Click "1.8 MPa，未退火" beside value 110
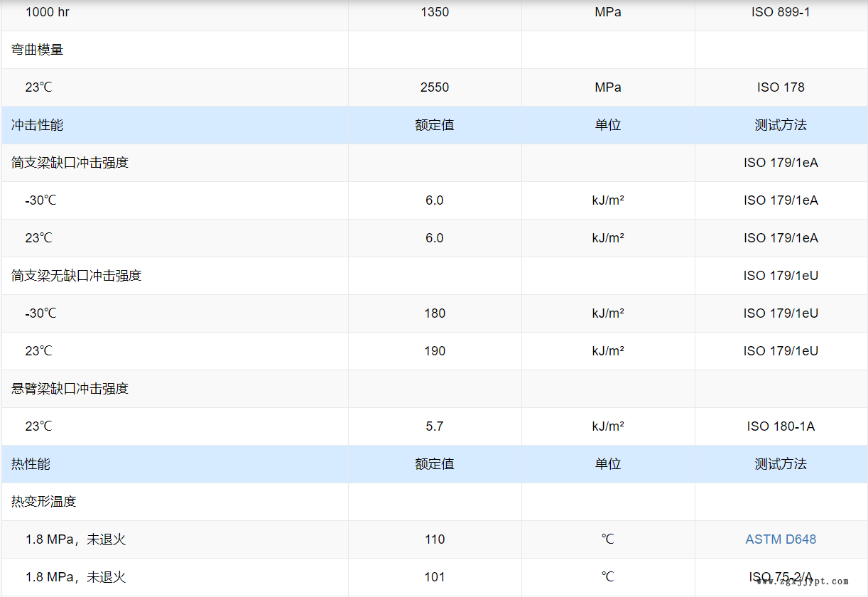The image size is (868, 597). [76, 539]
